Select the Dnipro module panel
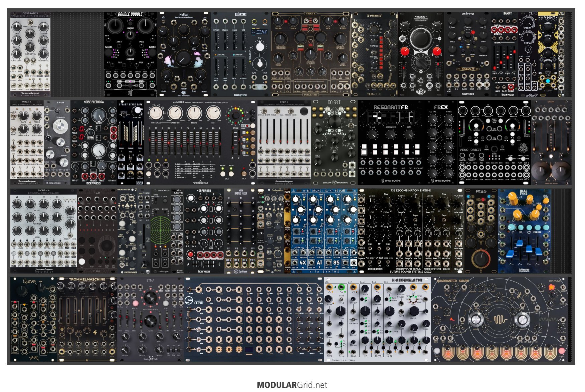The height and width of the screenshot is (392, 585). [468, 54]
